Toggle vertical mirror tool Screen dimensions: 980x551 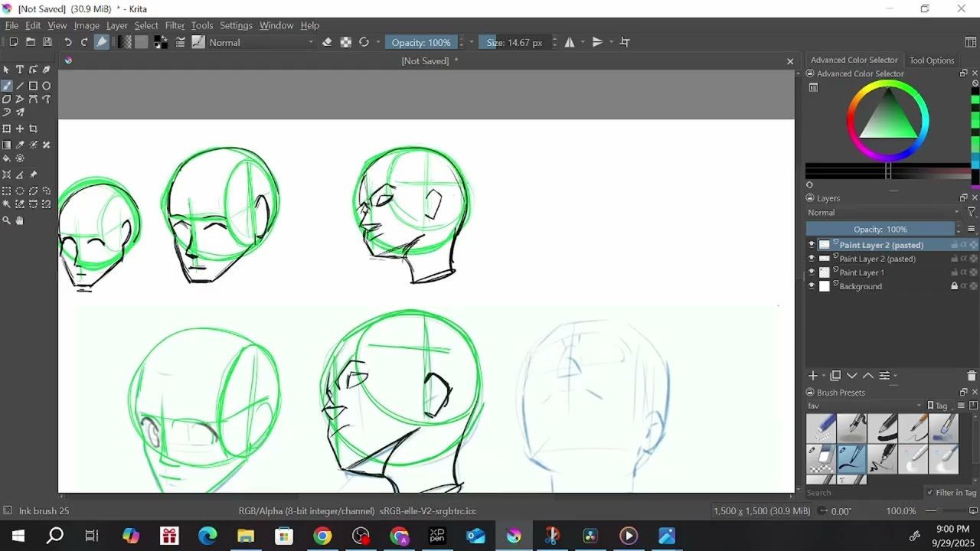click(597, 42)
